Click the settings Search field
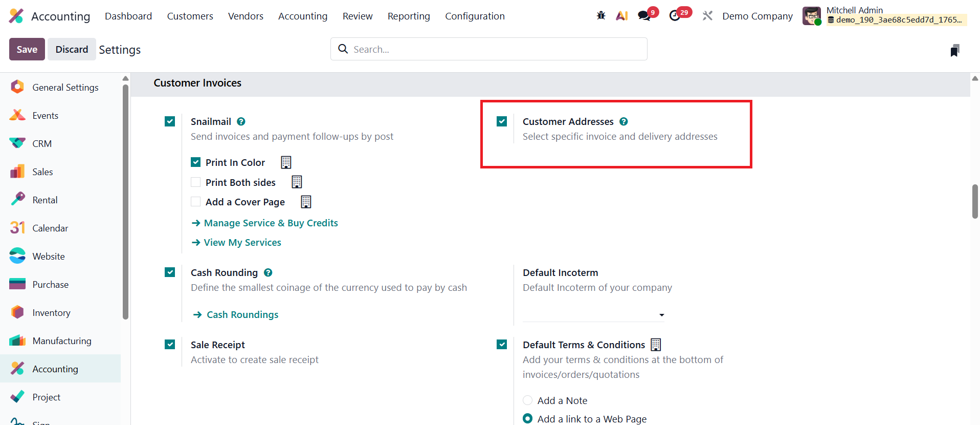The height and width of the screenshot is (425, 980). [x=488, y=49]
